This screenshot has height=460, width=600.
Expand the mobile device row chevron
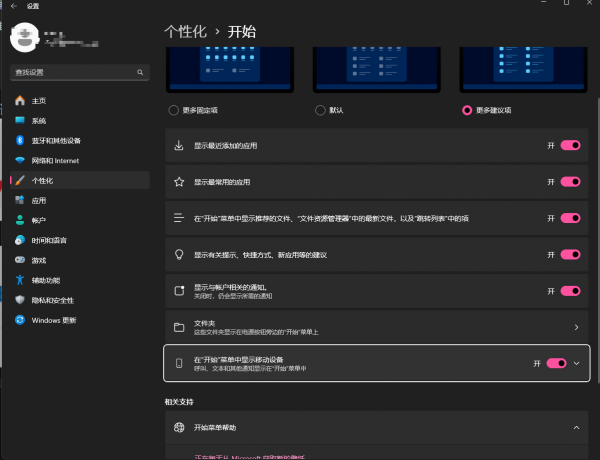coord(577,363)
